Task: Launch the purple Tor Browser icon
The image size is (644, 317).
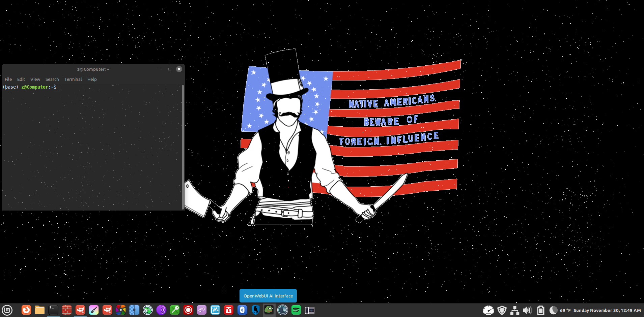Action: point(161,310)
